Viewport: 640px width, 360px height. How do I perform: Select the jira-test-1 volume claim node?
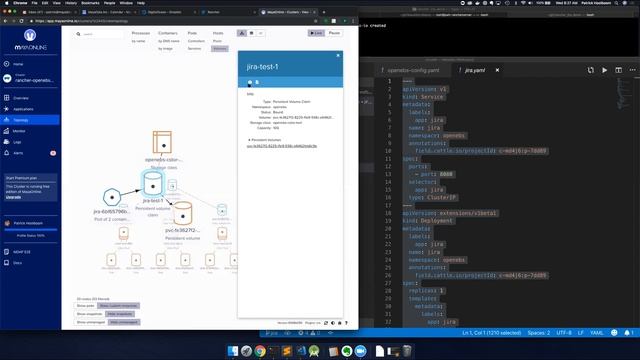point(153,183)
